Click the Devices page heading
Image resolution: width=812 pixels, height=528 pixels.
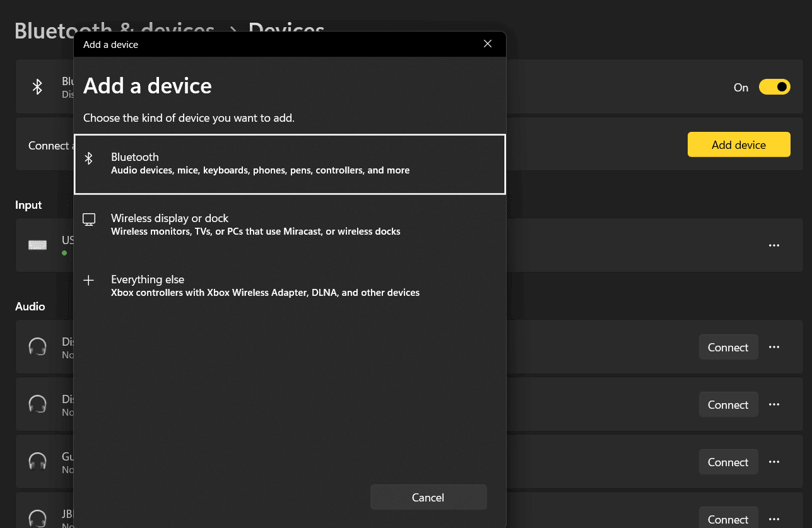coord(286,30)
